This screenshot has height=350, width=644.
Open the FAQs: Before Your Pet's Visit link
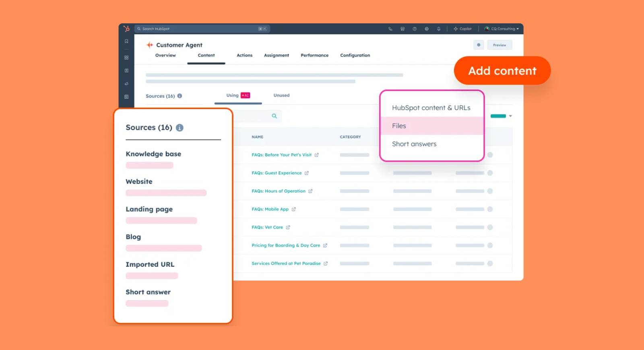(281, 155)
